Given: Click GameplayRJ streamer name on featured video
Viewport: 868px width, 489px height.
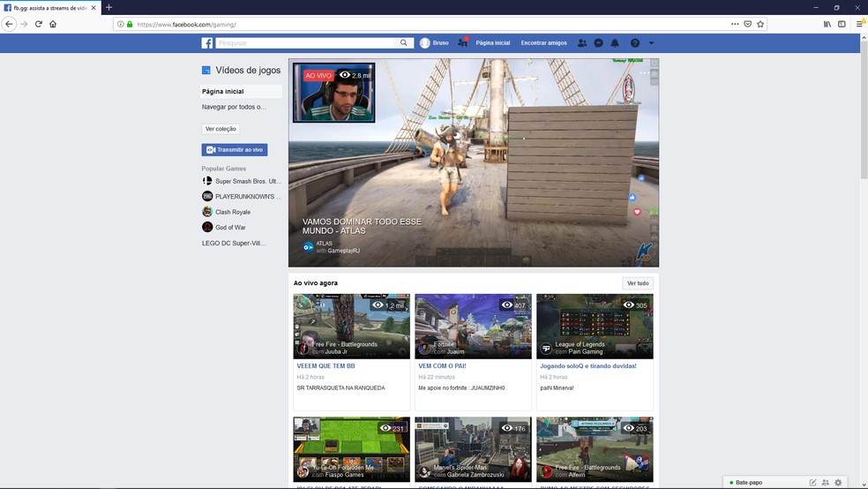Looking at the screenshot, I should [343, 251].
